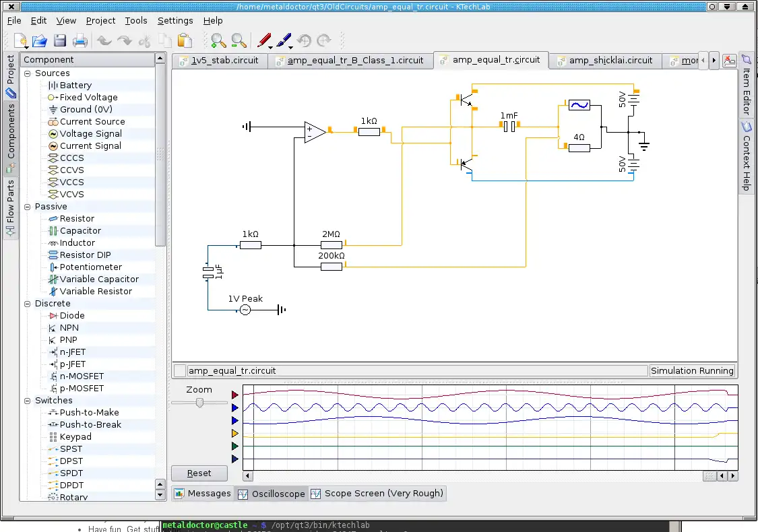Select n-MOSFET in the component list
The width and height of the screenshot is (758, 532).
pyautogui.click(x=82, y=376)
